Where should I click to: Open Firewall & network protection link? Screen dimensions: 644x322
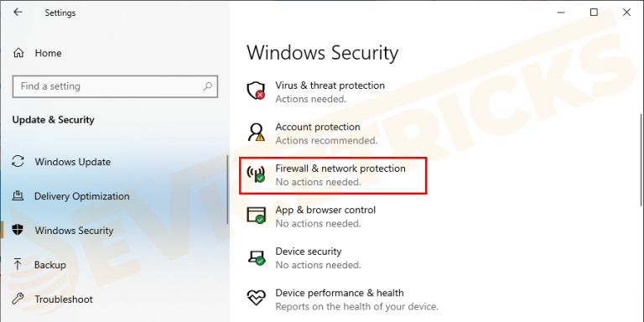click(x=340, y=169)
